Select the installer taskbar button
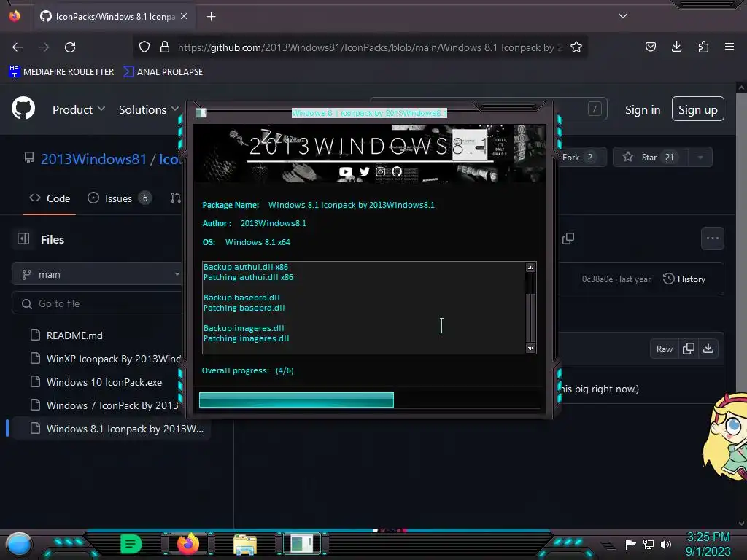This screenshot has width=747, height=560. click(302, 544)
